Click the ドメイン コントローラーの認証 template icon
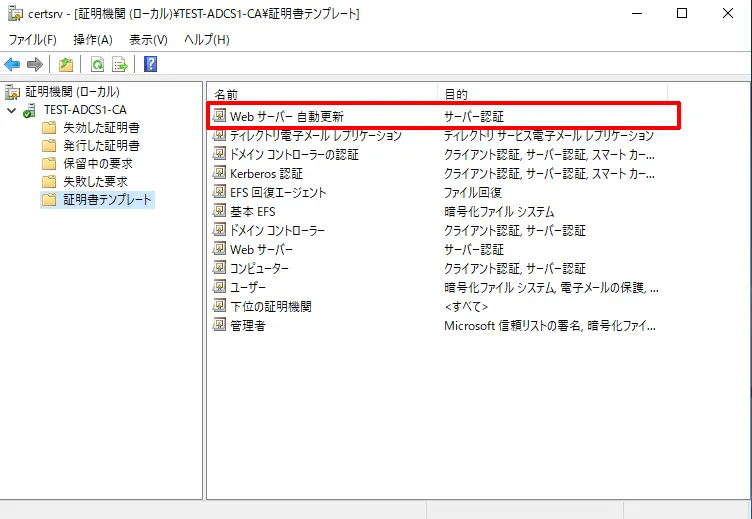This screenshot has width=752, height=519. (219, 154)
